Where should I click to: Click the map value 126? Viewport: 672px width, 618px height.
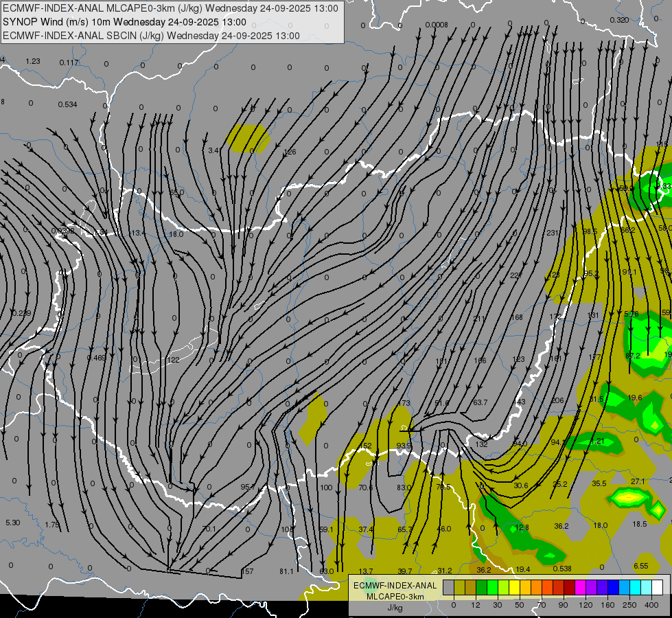tap(290, 152)
